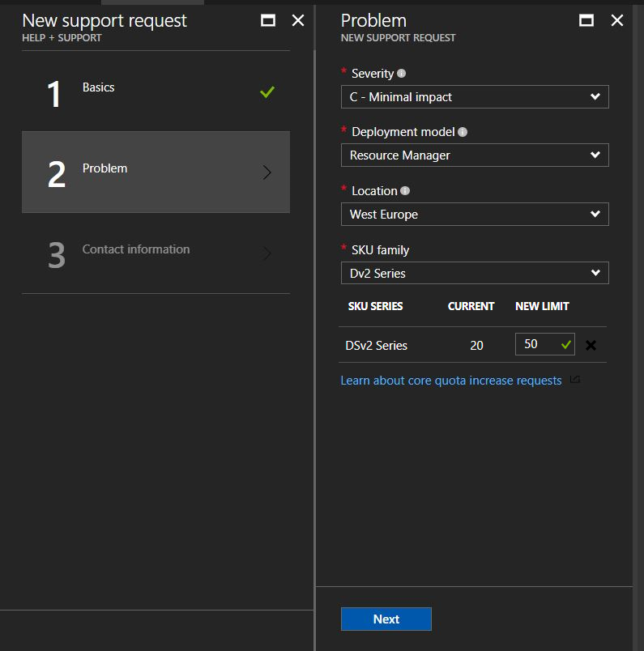Screen dimensions: 644x651
Task: Open step 3 Contact information
Action: [156, 253]
